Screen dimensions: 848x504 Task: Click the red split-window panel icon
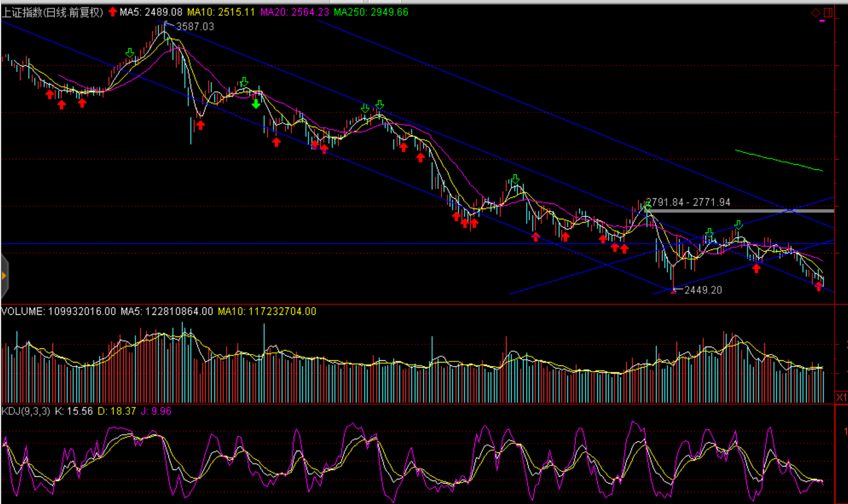[828, 13]
